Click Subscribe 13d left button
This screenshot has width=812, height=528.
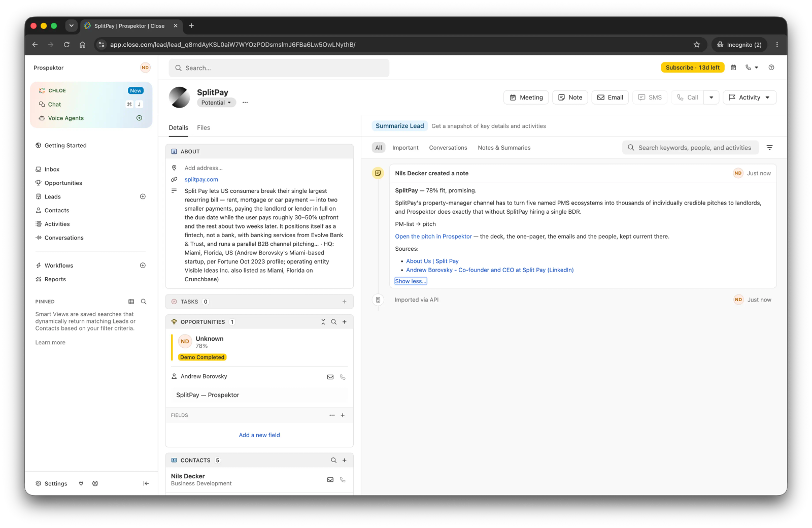[692, 68]
